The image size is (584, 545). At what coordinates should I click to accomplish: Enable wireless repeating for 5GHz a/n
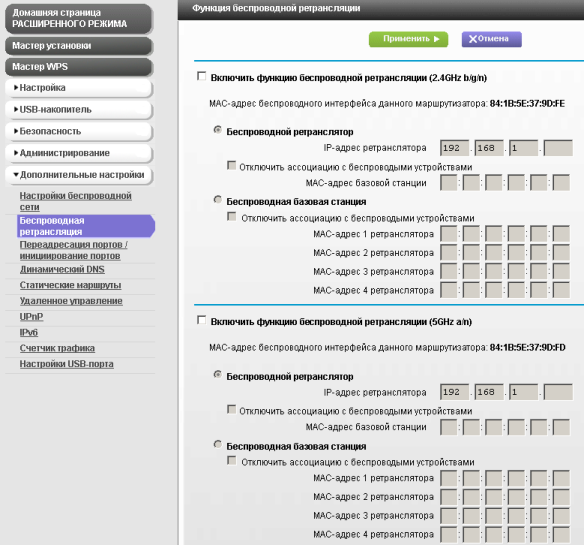(201, 320)
